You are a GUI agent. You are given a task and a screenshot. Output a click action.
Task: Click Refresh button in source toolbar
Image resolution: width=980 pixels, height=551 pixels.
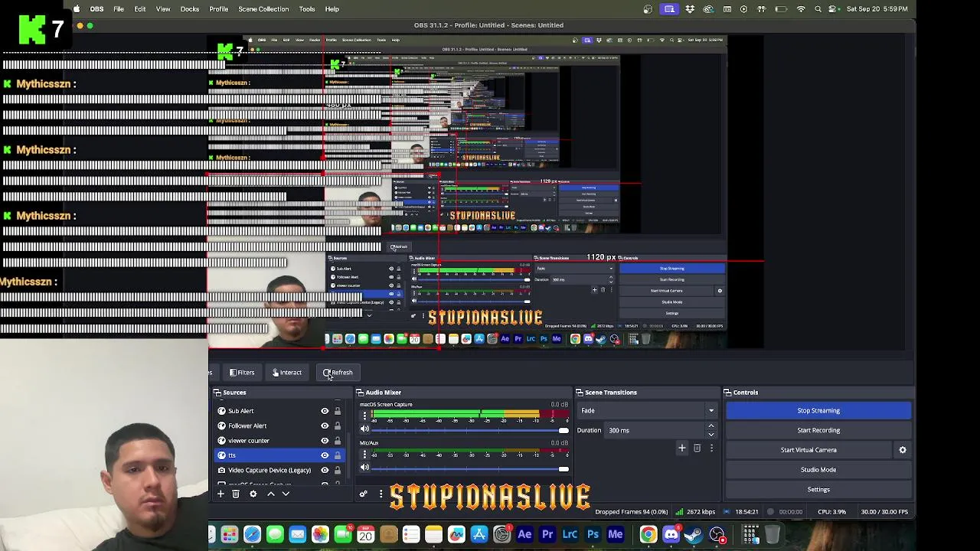click(338, 373)
